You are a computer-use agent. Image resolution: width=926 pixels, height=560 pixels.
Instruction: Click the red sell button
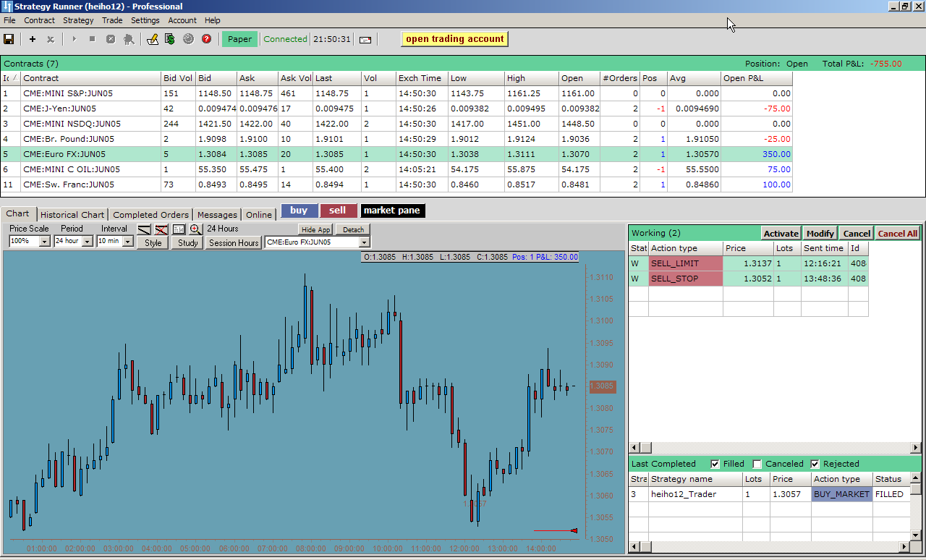(x=338, y=211)
